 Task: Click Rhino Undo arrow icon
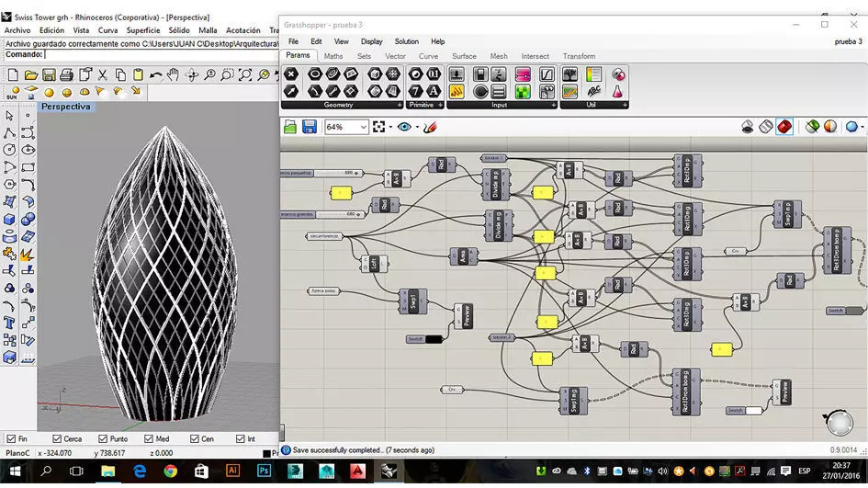(x=155, y=74)
